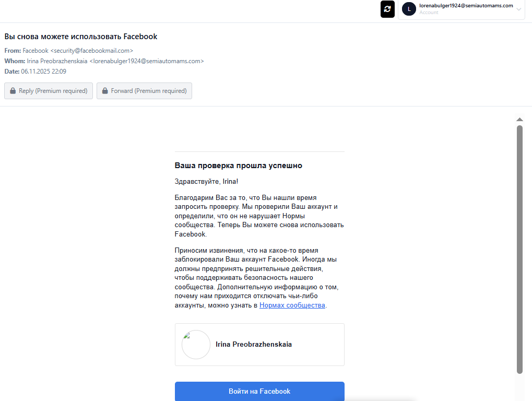Click the refresh mailbox icon
The height and width of the screenshot is (401, 532).
(x=387, y=9)
